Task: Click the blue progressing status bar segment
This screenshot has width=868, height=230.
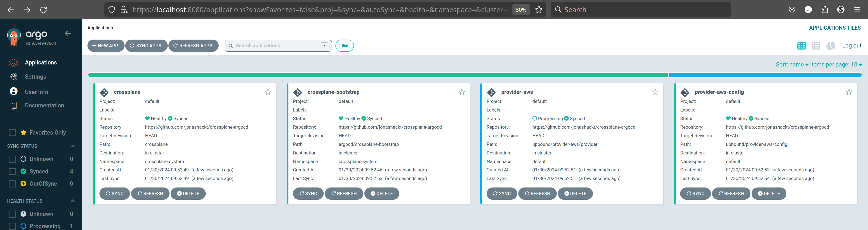Action: point(765,75)
